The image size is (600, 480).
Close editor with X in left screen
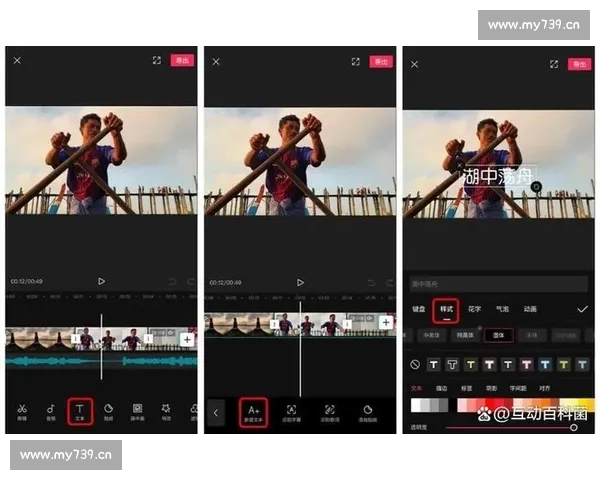click(x=17, y=60)
